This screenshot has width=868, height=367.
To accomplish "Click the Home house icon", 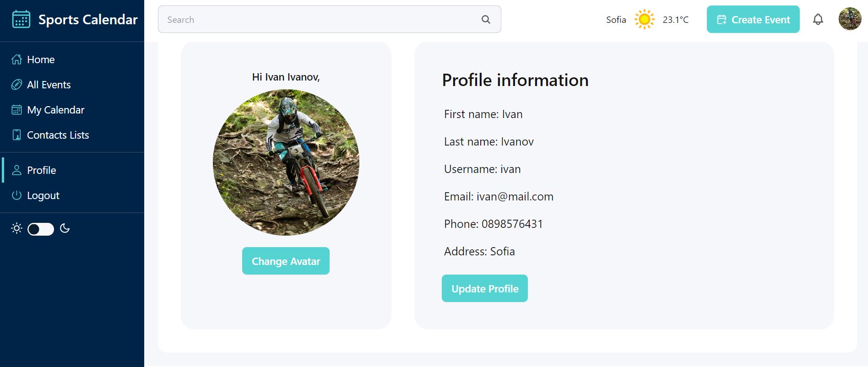I will [x=17, y=59].
